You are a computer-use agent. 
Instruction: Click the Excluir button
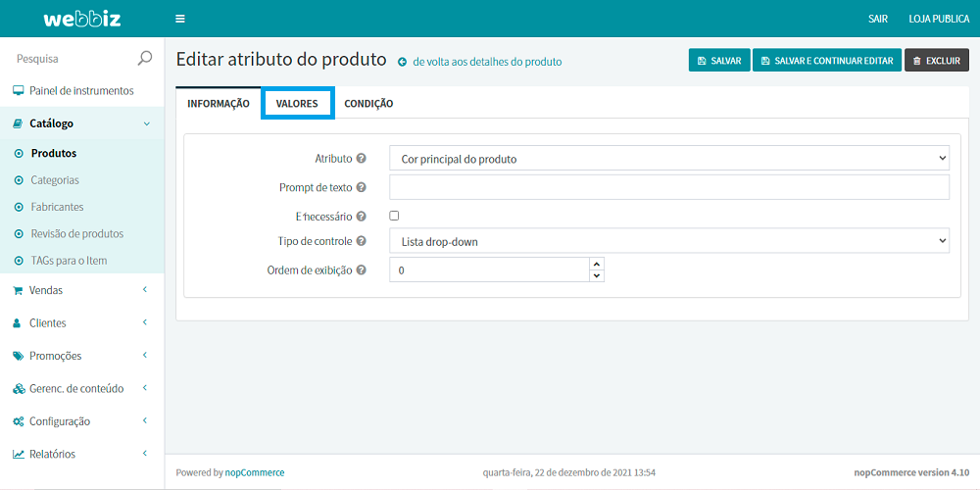[x=936, y=61]
